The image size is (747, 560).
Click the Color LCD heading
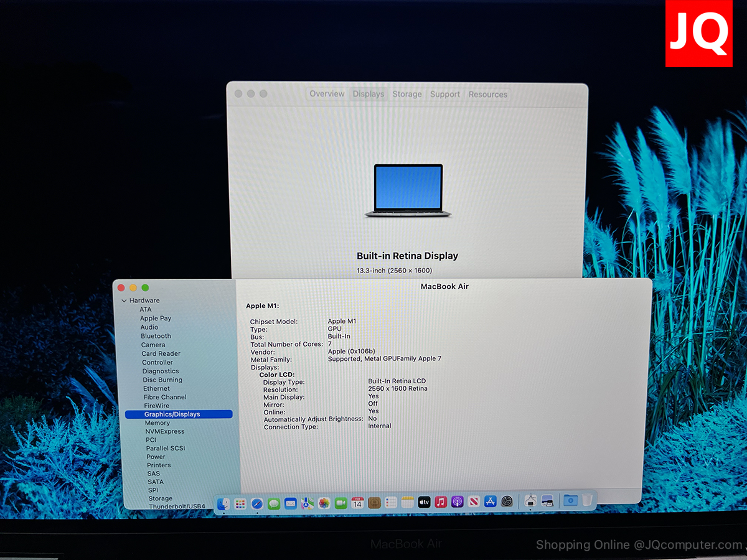pos(277,375)
